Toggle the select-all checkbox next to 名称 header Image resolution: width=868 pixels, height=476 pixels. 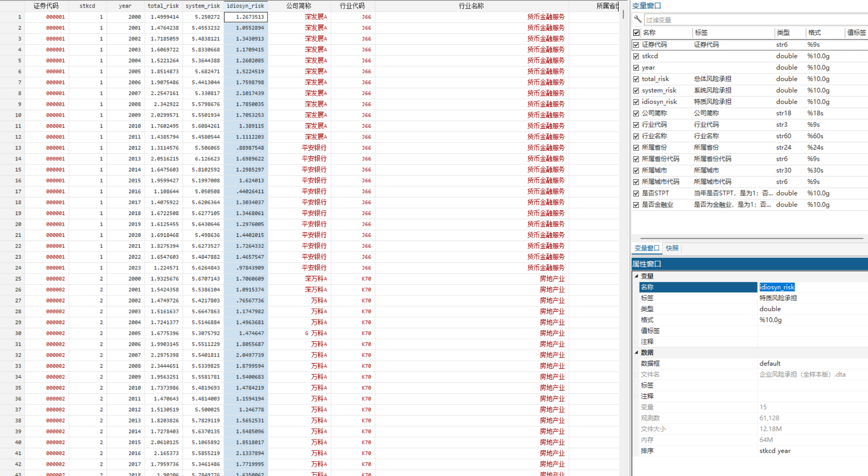[636, 33]
